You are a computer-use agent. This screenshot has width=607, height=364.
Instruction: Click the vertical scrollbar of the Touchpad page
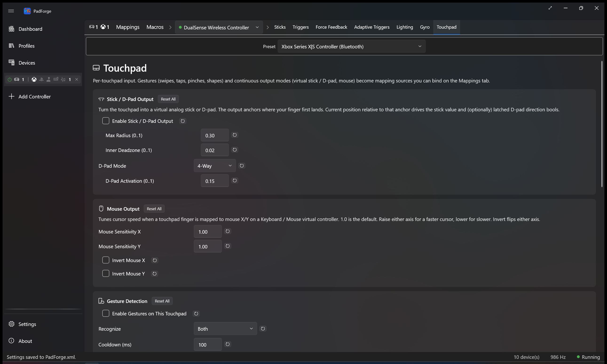[602, 124]
